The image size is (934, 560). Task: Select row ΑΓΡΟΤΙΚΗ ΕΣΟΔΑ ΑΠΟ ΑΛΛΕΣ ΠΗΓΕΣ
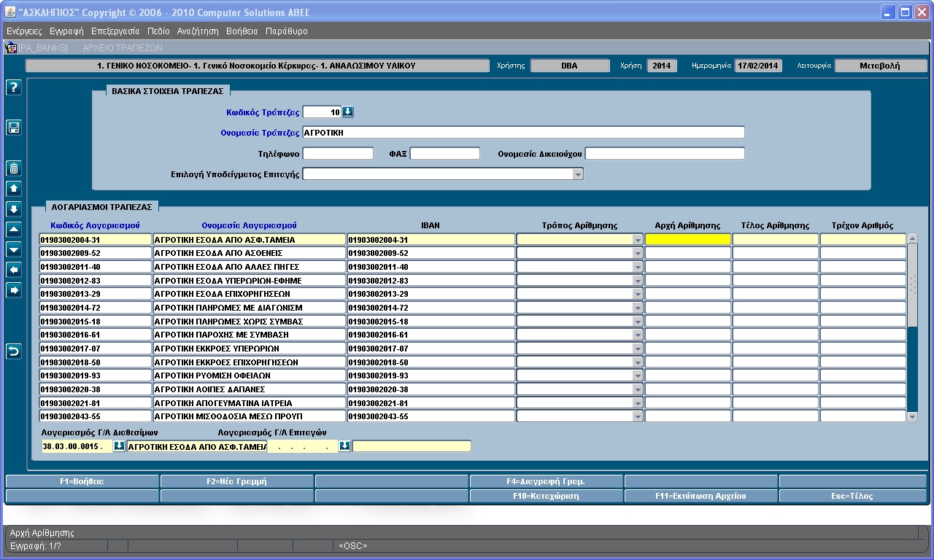249,267
